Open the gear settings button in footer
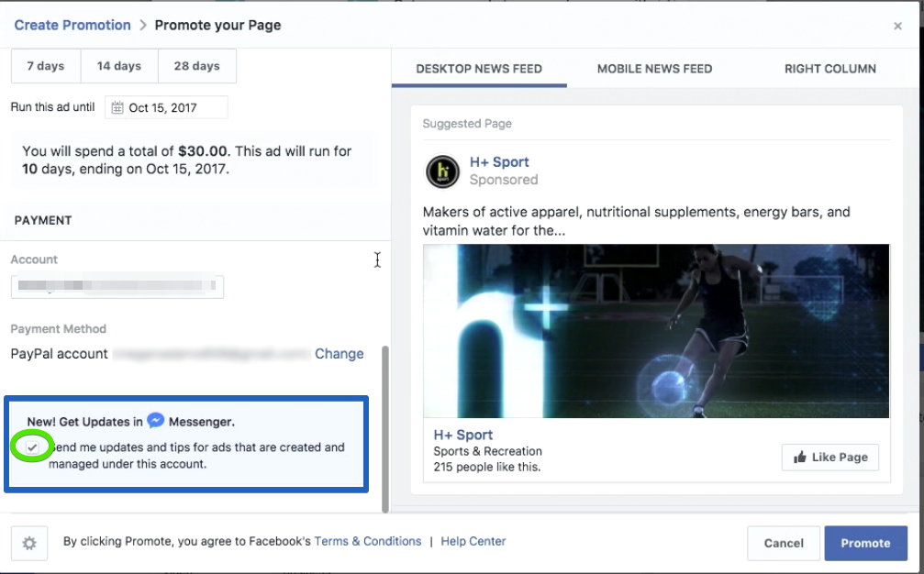 coord(29,543)
